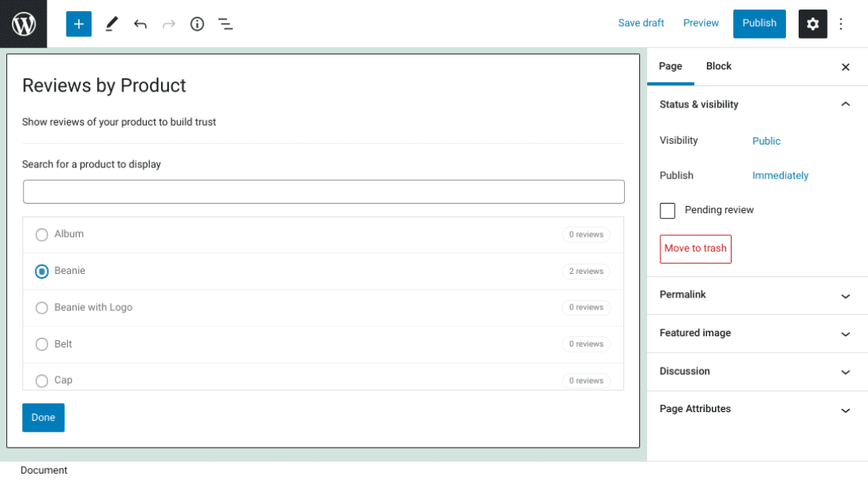Select the Album product

41,234
